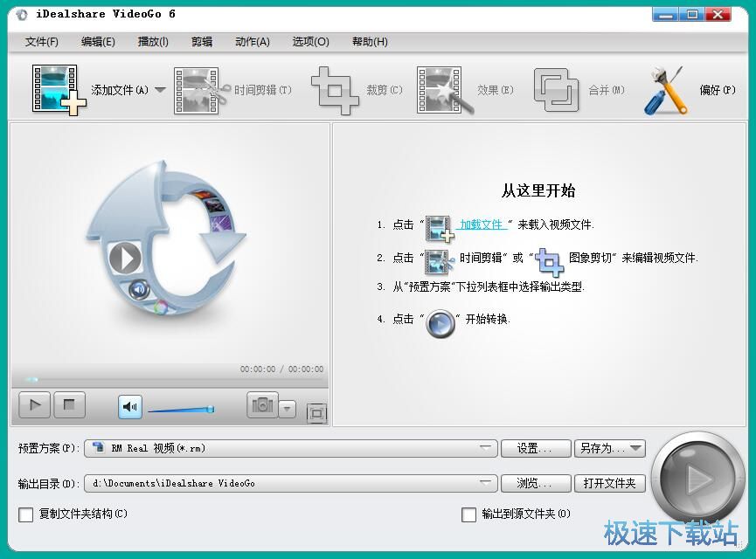
Task: Expand the Add File dropdown arrow
Action: click(160, 90)
